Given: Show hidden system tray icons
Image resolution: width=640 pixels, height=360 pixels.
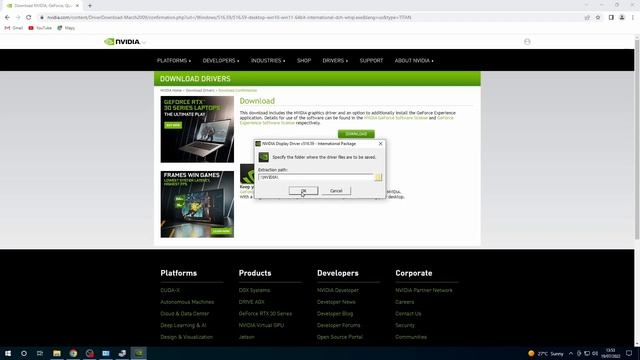Looking at the screenshot, I should [x=571, y=353].
